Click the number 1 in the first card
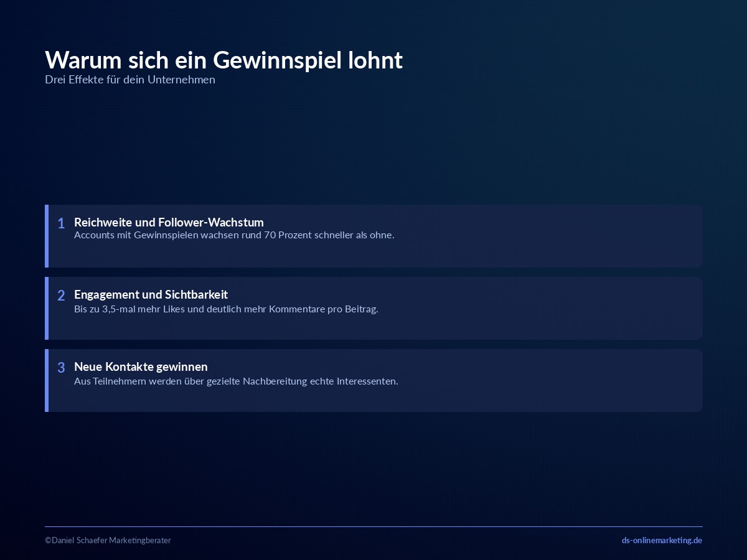The image size is (747, 560). [x=61, y=223]
